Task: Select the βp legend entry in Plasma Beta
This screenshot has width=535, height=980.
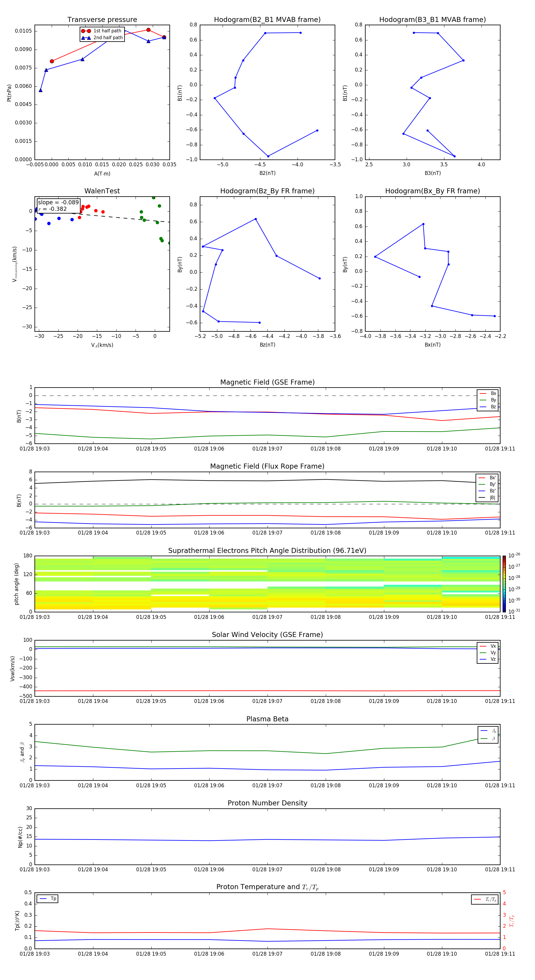Action: tap(488, 731)
